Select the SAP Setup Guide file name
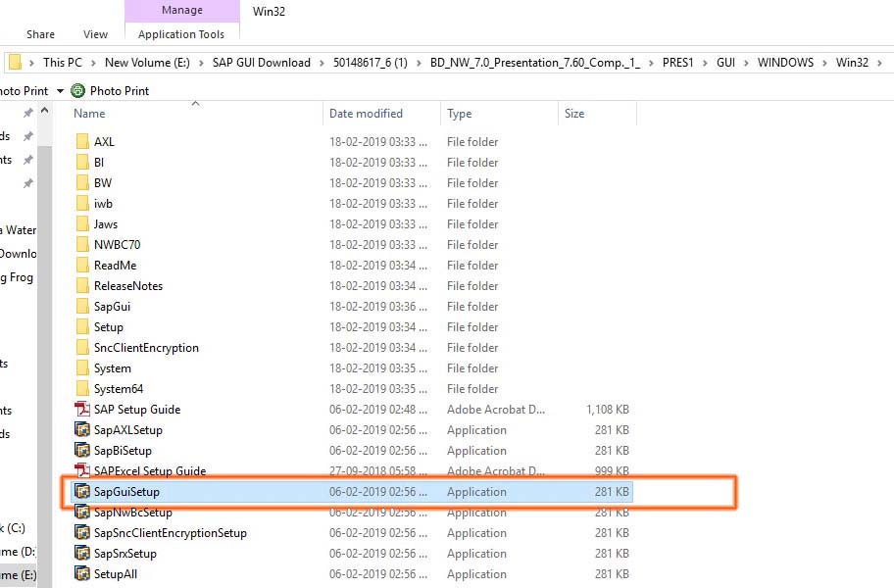The width and height of the screenshot is (894, 588). (x=137, y=409)
